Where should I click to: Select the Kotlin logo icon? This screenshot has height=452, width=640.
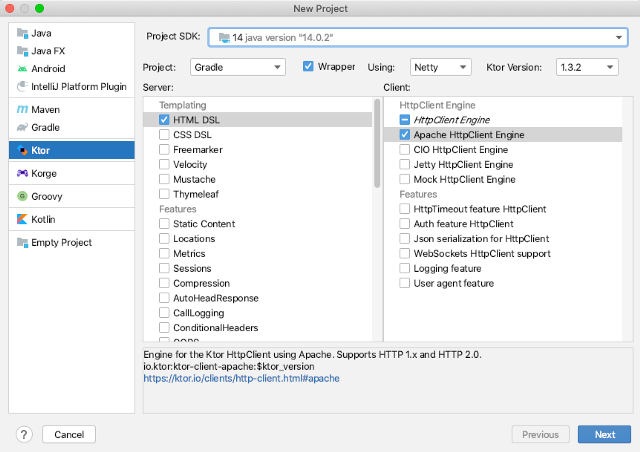click(x=22, y=219)
